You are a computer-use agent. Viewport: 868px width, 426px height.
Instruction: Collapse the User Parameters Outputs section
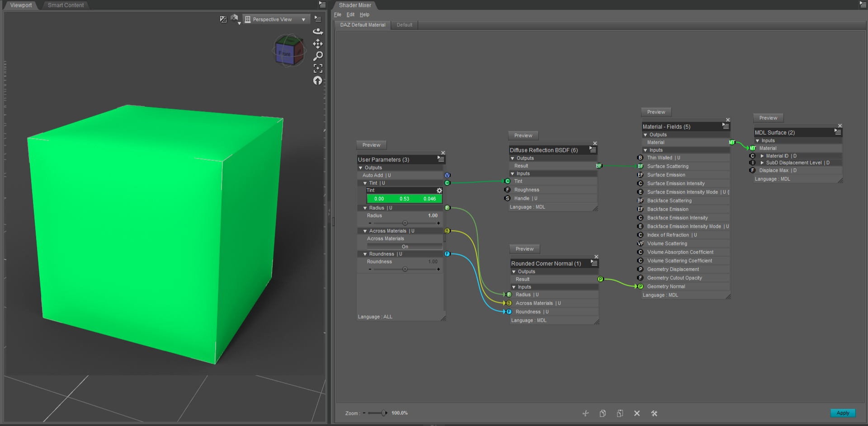[x=360, y=168]
